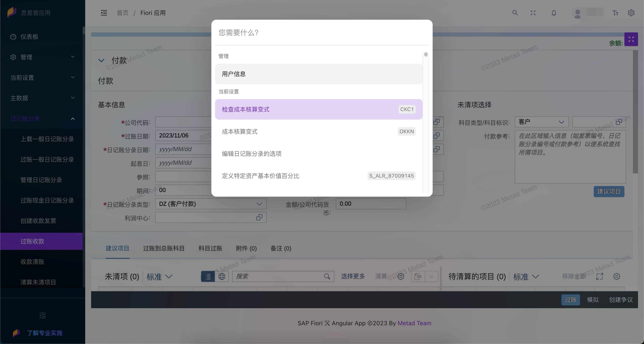The image size is (644, 344).
Task: Open the settings gear in top bar
Action: pos(631,13)
